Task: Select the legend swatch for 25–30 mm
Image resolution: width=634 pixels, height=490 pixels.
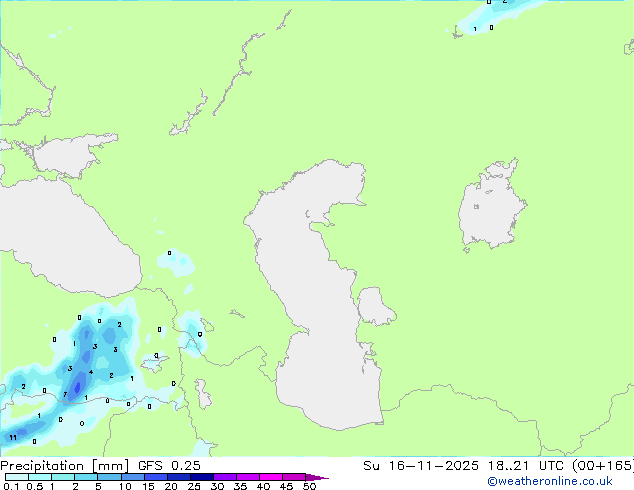Action: [x=202, y=477]
